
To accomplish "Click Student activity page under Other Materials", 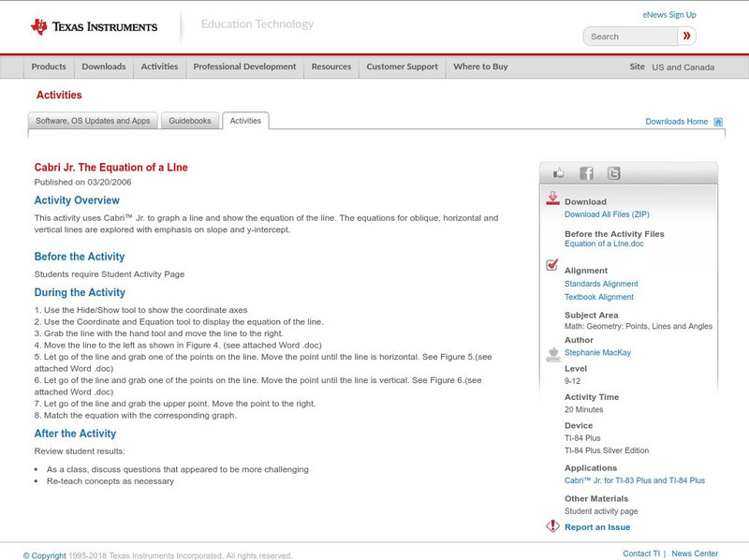I will pyautogui.click(x=601, y=511).
